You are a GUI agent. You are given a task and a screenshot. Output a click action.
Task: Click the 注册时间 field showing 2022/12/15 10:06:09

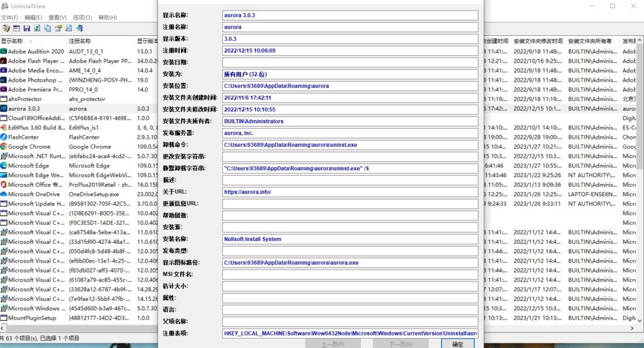click(x=350, y=50)
